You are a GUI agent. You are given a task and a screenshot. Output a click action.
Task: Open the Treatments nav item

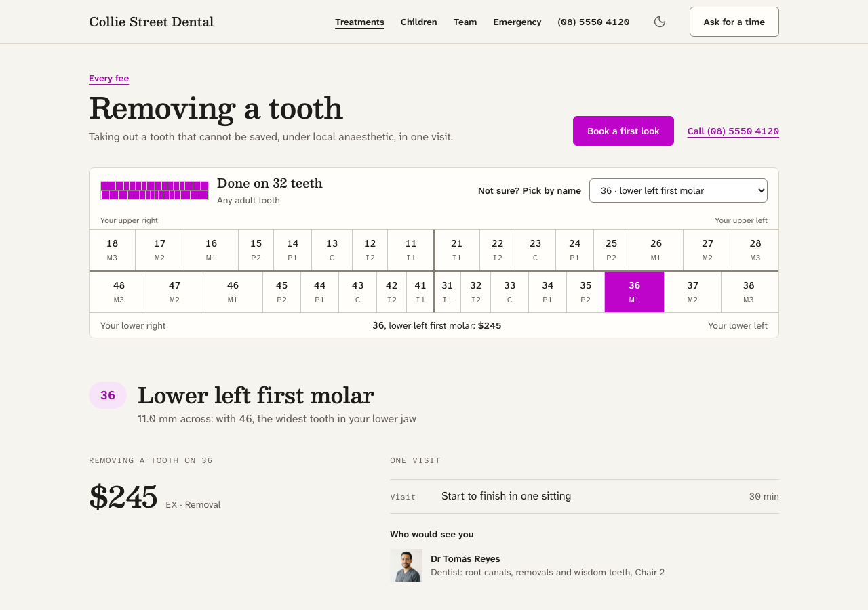point(359,22)
